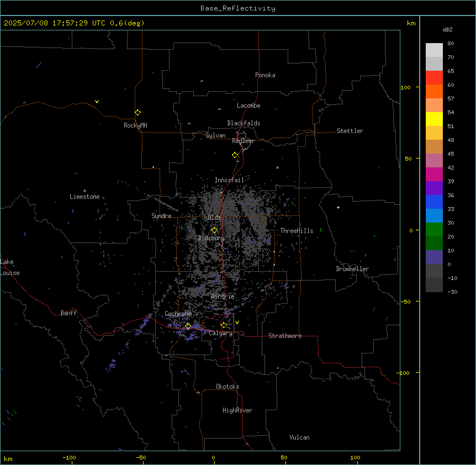476x465 pixels.
Task: Select the red 60-65 dBZ legend swatch
Action: click(434, 78)
